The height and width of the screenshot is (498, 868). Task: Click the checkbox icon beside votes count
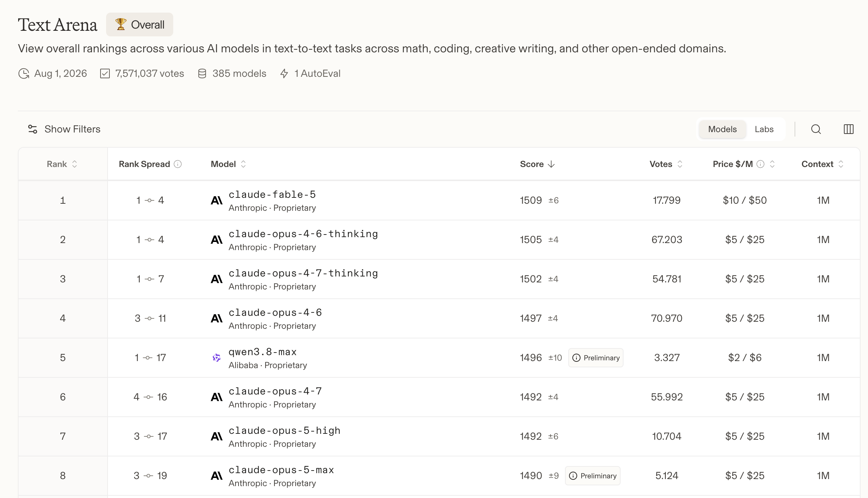pyautogui.click(x=105, y=73)
